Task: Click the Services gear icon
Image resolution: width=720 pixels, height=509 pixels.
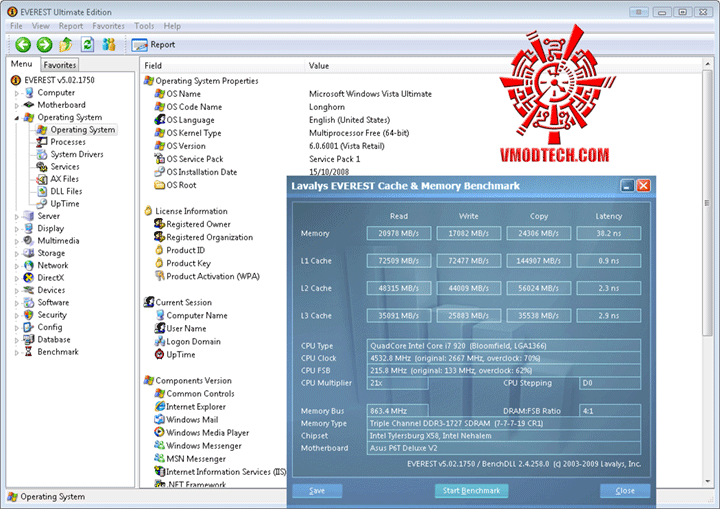Action: tap(42, 167)
